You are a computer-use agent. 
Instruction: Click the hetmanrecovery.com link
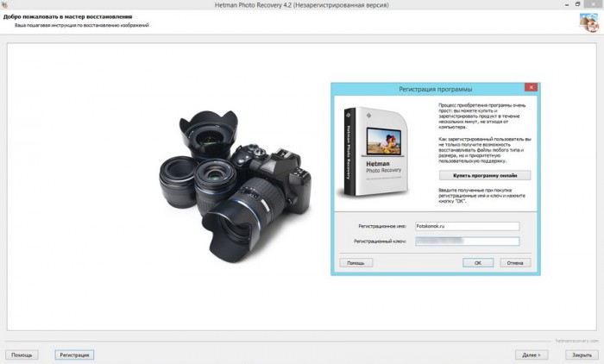pyautogui.click(x=576, y=341)
